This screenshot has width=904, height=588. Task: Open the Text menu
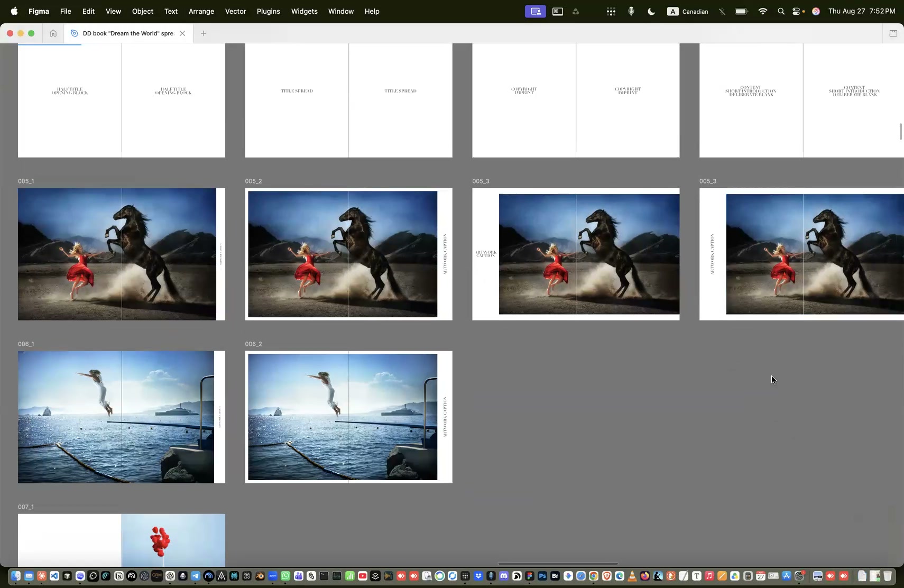point(171,11)
